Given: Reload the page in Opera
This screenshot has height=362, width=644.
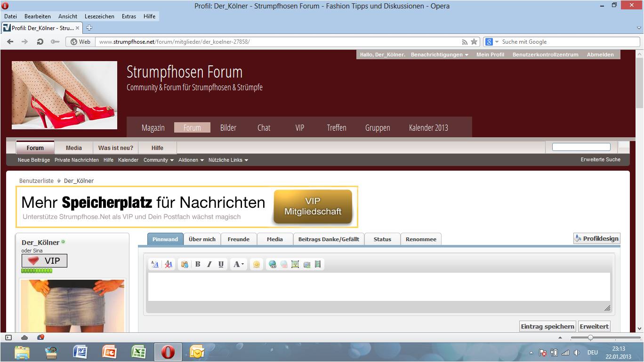Looking at the screenshot, I should (x=40, y=41).
